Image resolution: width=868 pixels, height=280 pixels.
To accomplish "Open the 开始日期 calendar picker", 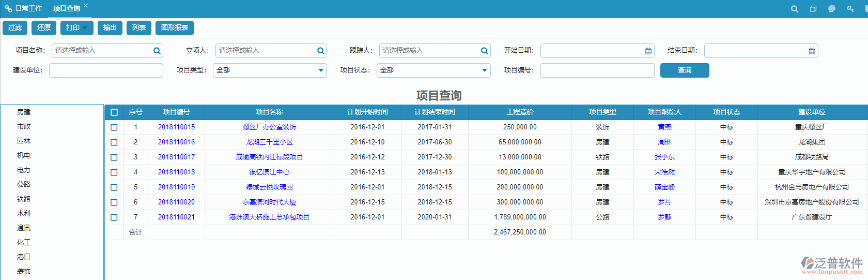I will (x=648, y=51).
